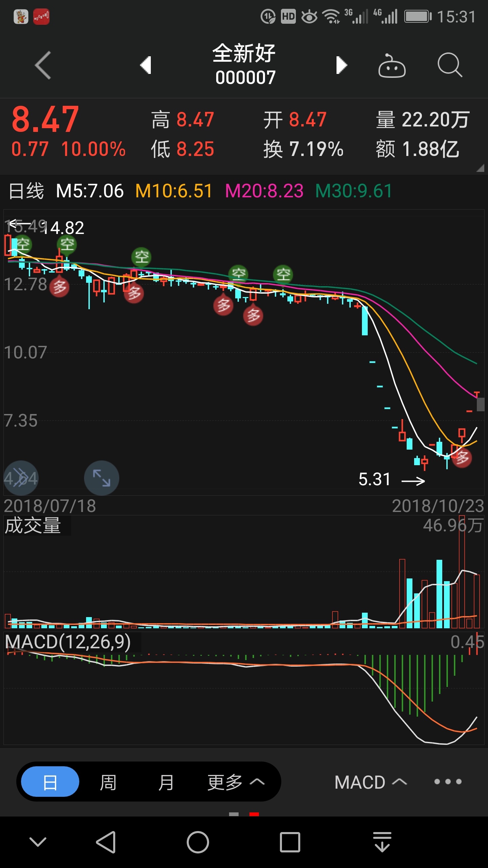Image resolution: width=488 pixels, height=868 pixels.
Task: Tap the start date 2018/07/18
Action: pyautogui.click(x=50, y=506)
